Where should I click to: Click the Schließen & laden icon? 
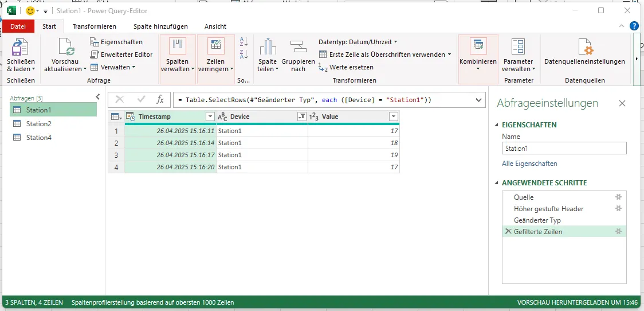point(21,47)
